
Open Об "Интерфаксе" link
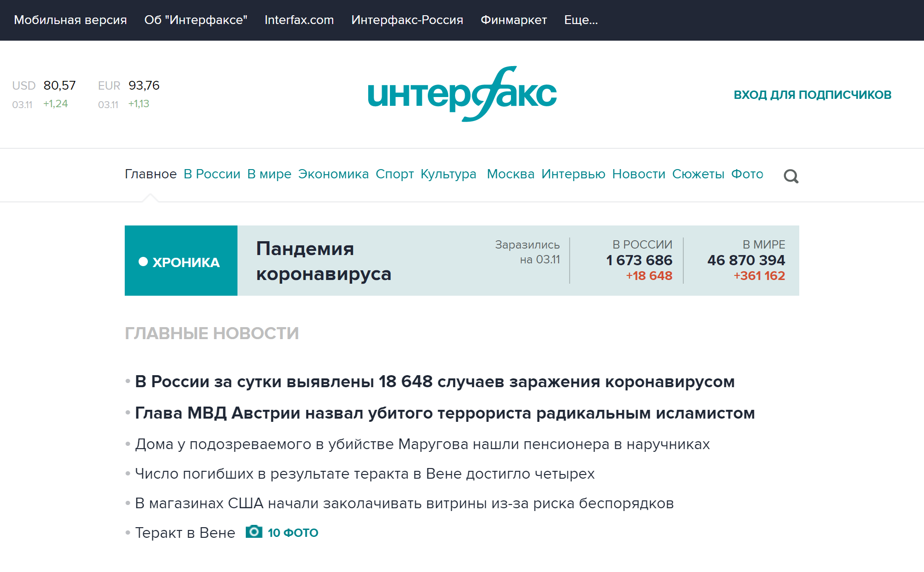[196, 20]
